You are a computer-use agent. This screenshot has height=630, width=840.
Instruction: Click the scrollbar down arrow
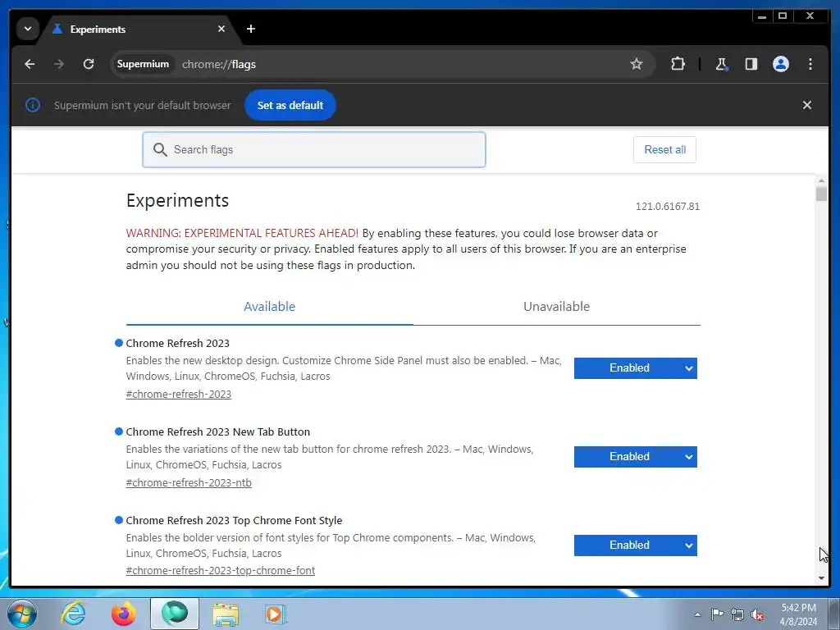tap(821, 578)
